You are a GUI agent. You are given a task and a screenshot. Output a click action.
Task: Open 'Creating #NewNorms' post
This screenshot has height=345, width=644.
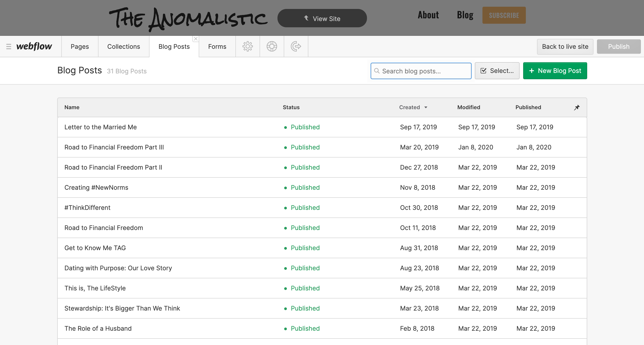click(x=322, y=187)
